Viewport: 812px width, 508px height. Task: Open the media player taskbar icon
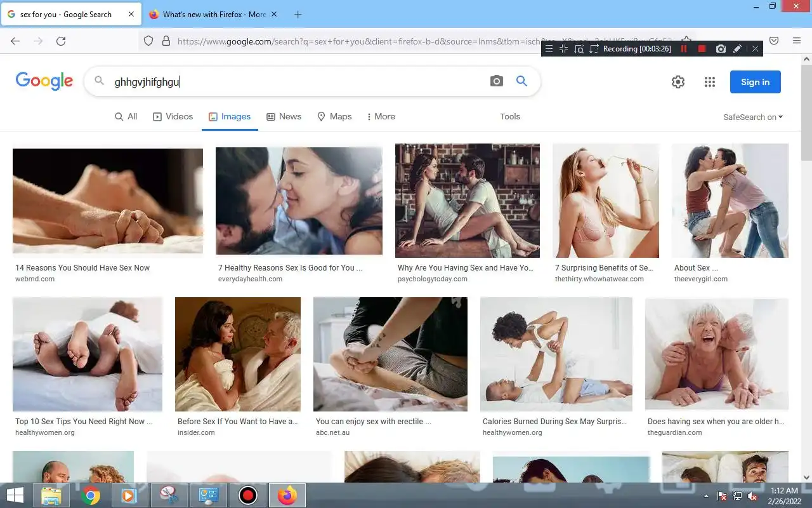pos(129,495)
